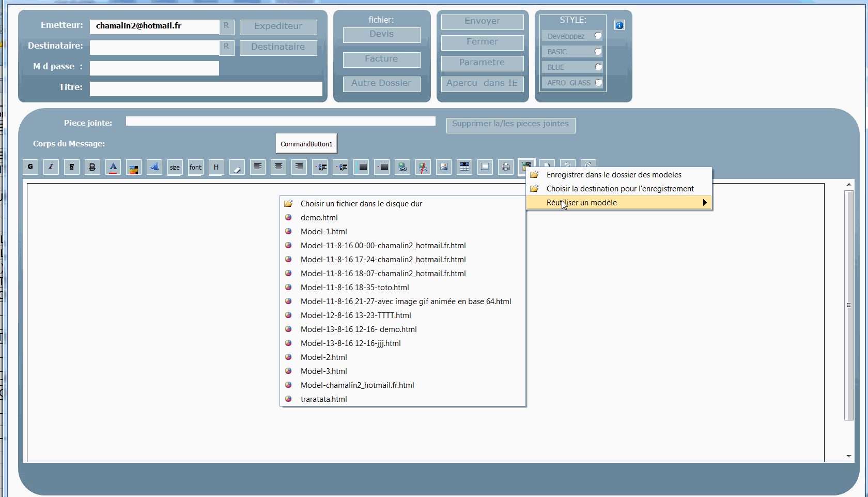Select the BLUE style radio button
The width and height of the screenshot is (868, 497).
point(598,67)
